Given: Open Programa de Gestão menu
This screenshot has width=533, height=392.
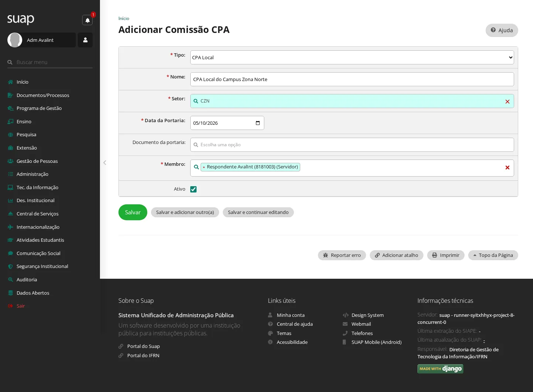Looking at the screenshot, I should point(39,108).
